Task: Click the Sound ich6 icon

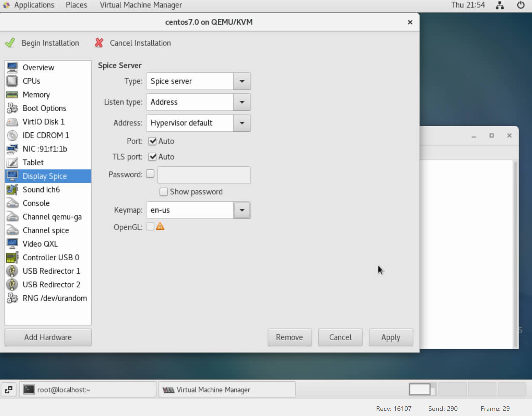Action: tap(12, 190)
